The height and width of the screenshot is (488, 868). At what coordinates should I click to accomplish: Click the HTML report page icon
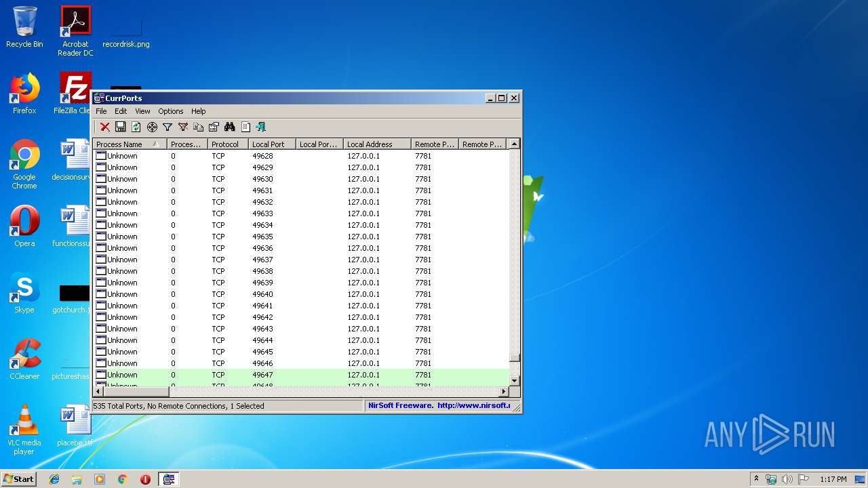tap(245, 127)
